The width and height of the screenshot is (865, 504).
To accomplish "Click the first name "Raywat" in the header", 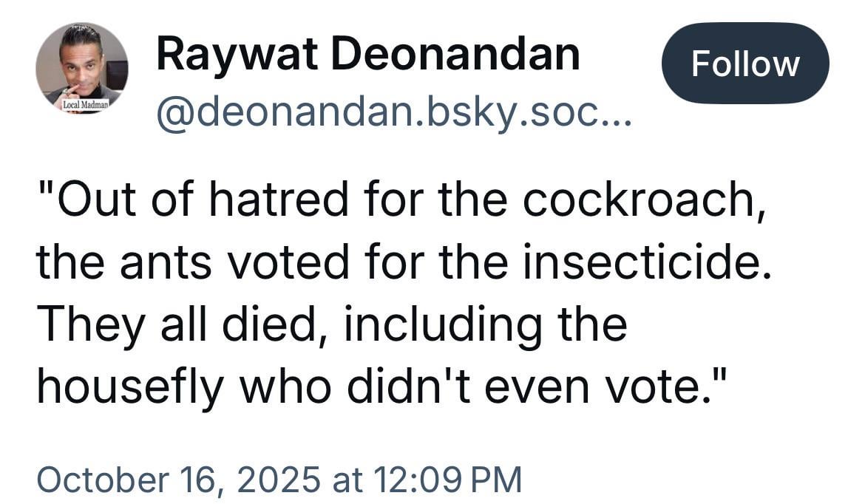I will click(x=238, y=54).
